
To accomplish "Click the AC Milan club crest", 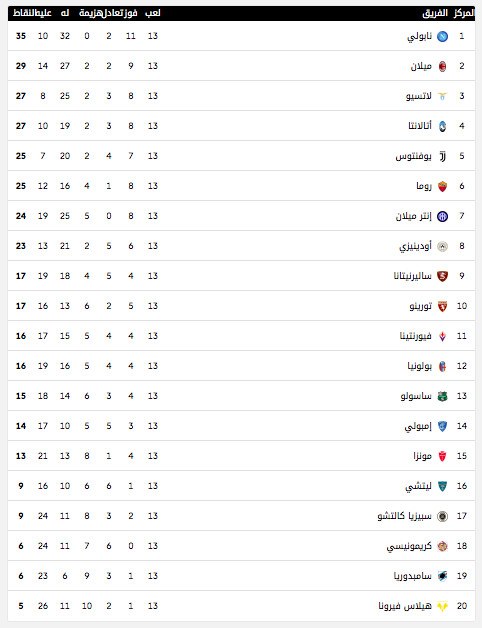I will pyautogui.click(x=442, y=66).
